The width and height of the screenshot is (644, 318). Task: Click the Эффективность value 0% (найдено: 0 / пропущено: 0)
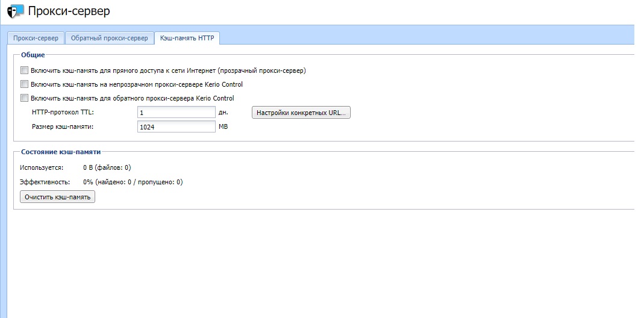133,182
